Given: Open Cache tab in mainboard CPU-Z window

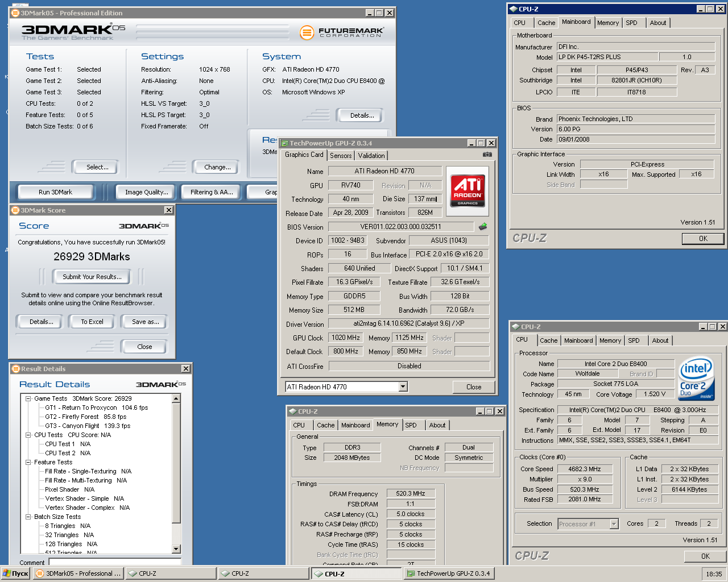Looking at the screenshot, I should click(x=547, y=23).
